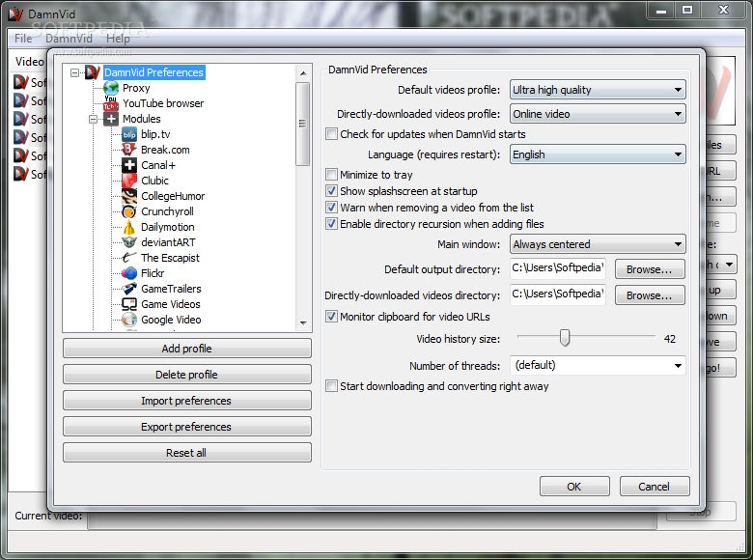Image resolution: width=753 pixels, height=560 pixels.
Task: Click the Game Videos module icon
Action: click(x=129, y=304)
